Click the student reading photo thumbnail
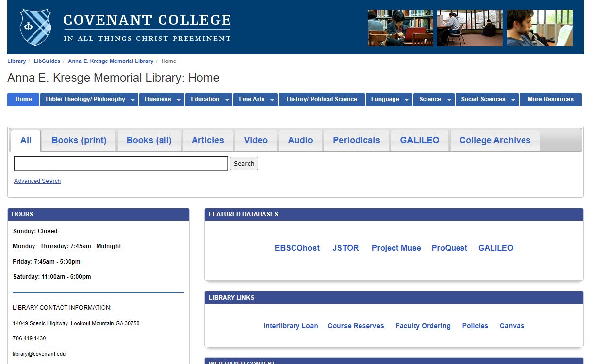Image resolution: width=591 pixels, height=364 pixels. coord(400,28)
